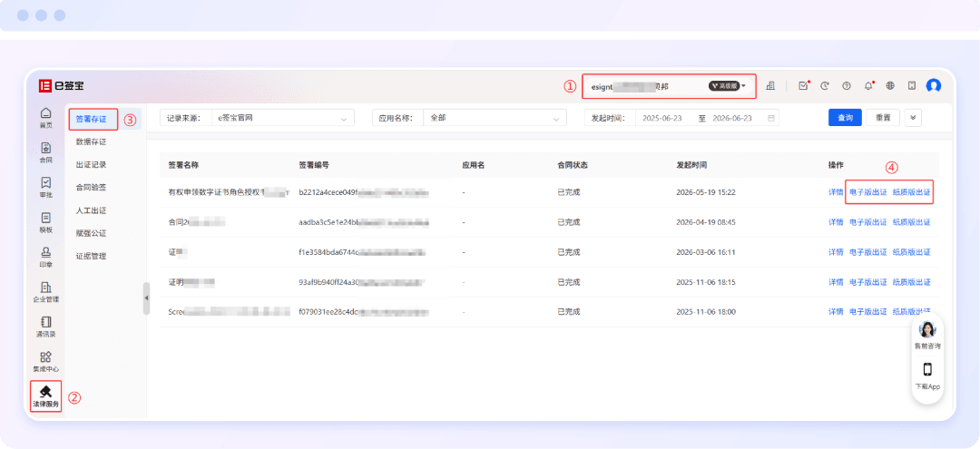Open the 企业管理 enterprise management icon
This screenshot has height=449, width=980.
pyautogui.click(x=45, y=292)
